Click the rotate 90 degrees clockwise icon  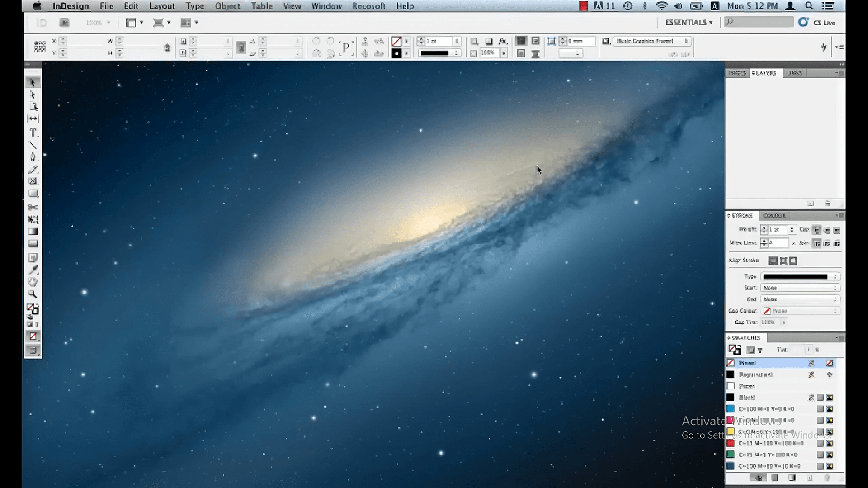pos(316,41)
